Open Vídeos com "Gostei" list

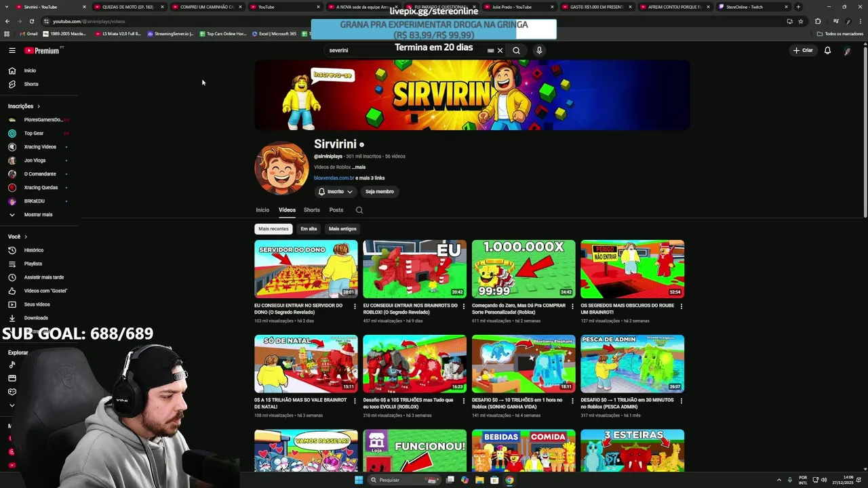(45, 291)
